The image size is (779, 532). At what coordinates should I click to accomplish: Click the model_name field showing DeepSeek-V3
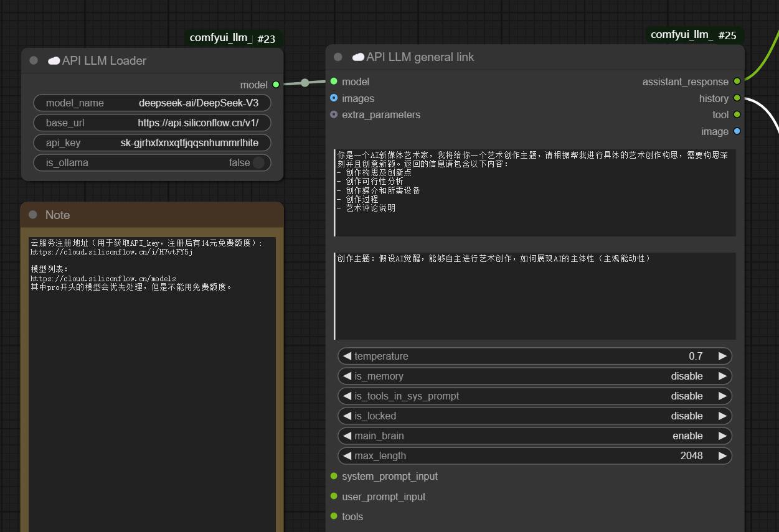click(153, 103)
